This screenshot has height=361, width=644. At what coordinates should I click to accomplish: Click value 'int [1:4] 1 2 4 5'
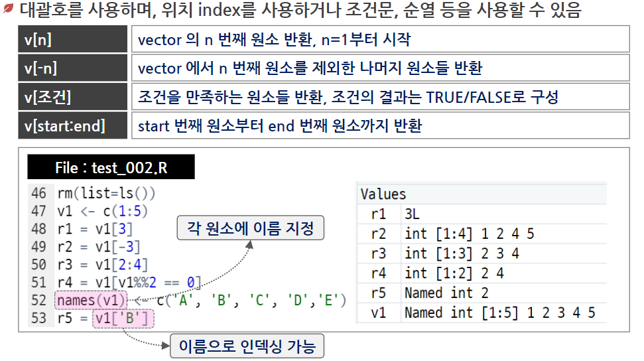point(470,234)
